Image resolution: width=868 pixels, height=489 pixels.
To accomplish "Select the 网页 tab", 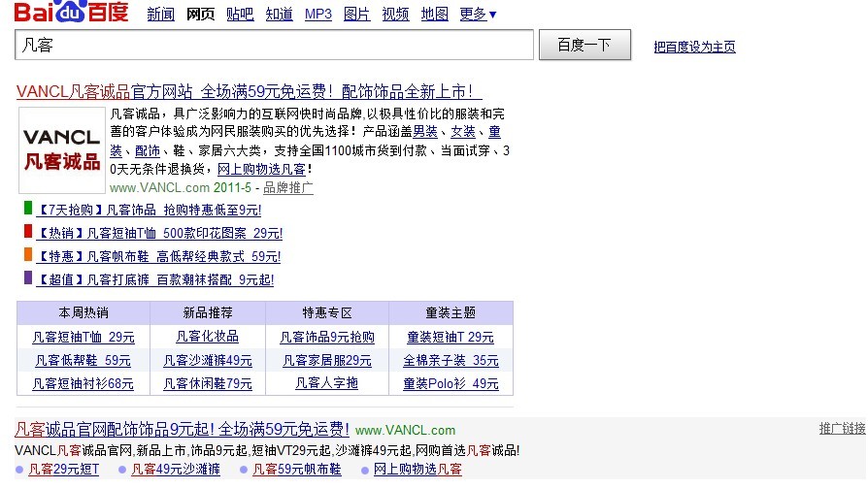I will (200, 14).
